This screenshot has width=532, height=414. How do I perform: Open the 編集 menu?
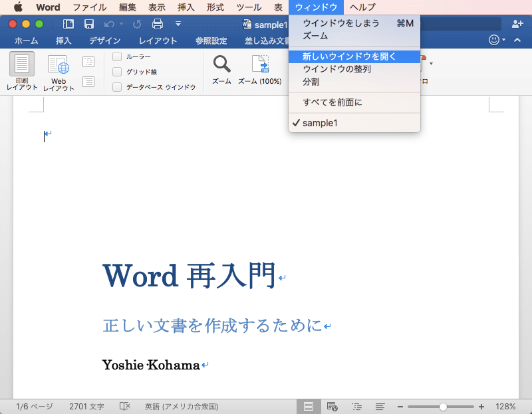pos(128,7)
